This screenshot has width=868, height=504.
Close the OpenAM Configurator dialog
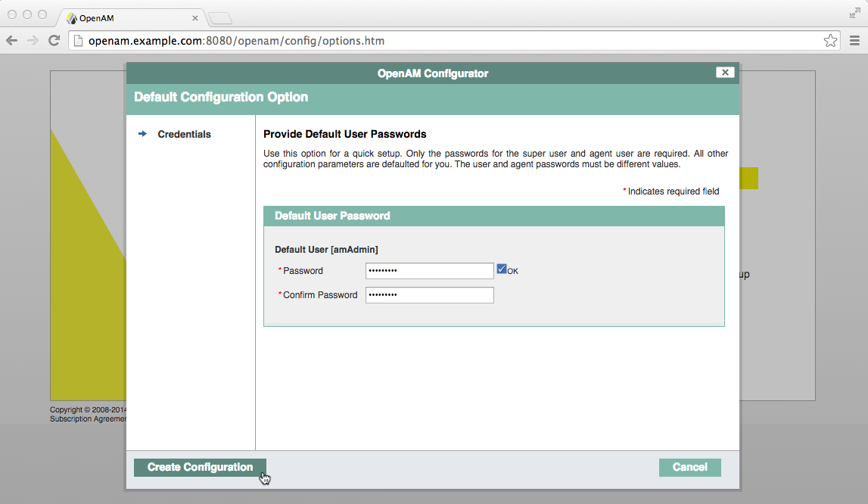pos(725,73)
